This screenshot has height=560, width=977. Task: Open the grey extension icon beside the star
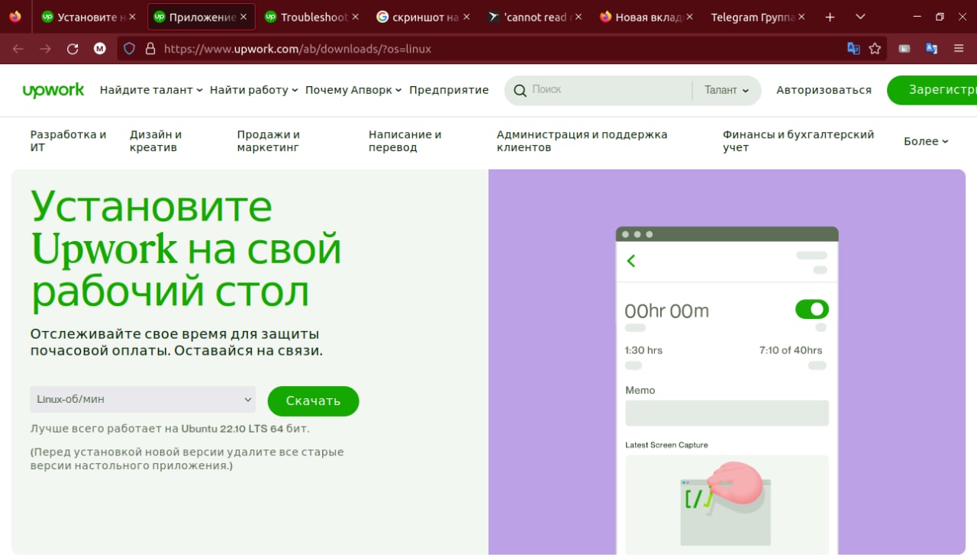click(x=904, y=49)
